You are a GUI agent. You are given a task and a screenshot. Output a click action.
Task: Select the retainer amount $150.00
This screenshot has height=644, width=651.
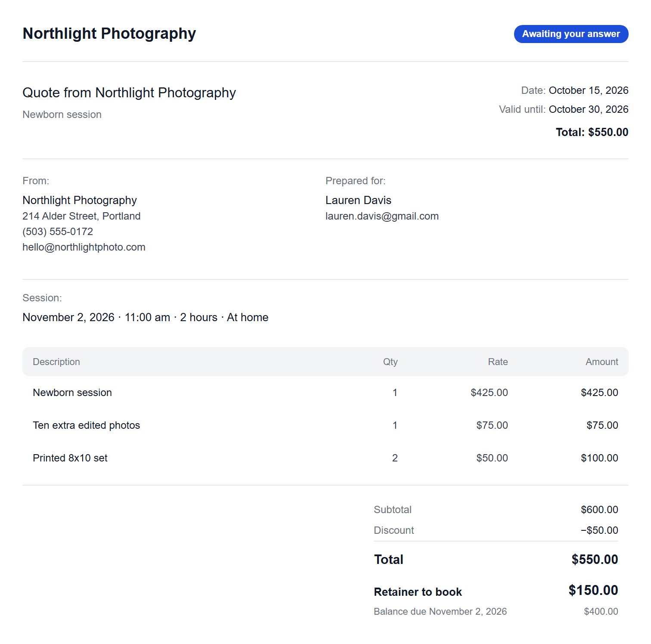click(x=593, y=590)
